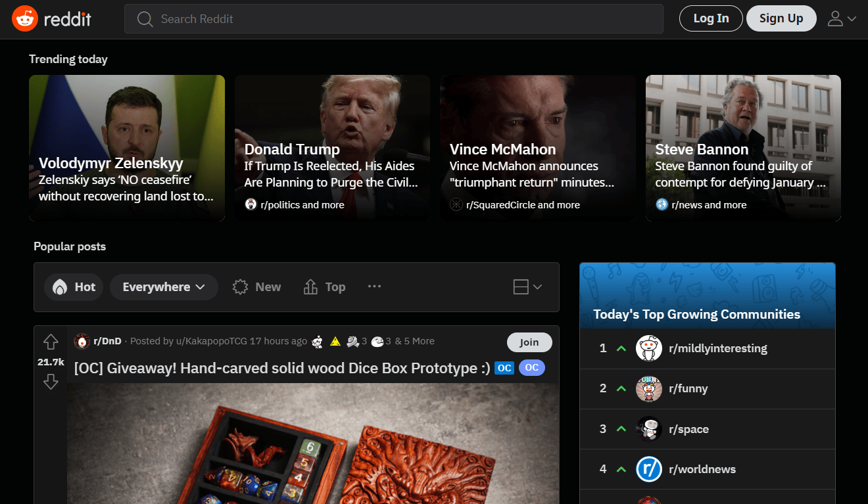Join the r/DnD community
This screenshot has width=868, height=504.
pos(529,342)
